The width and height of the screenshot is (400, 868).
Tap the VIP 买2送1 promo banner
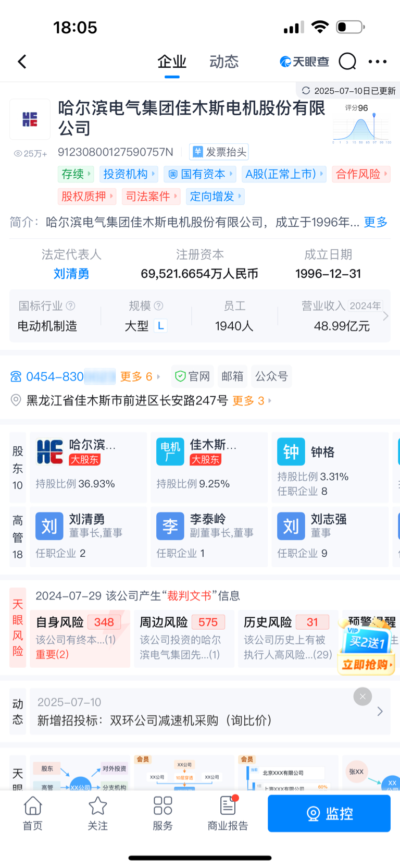366,645
